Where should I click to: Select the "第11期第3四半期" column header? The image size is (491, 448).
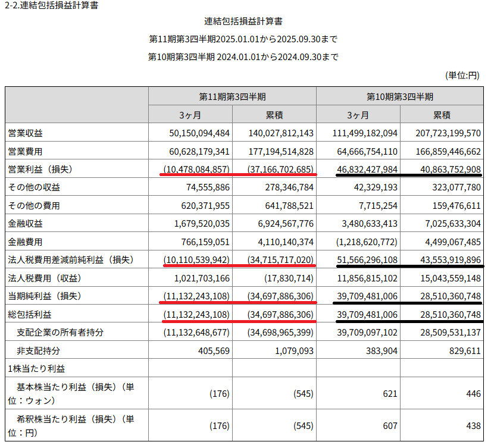pos(232,97)
